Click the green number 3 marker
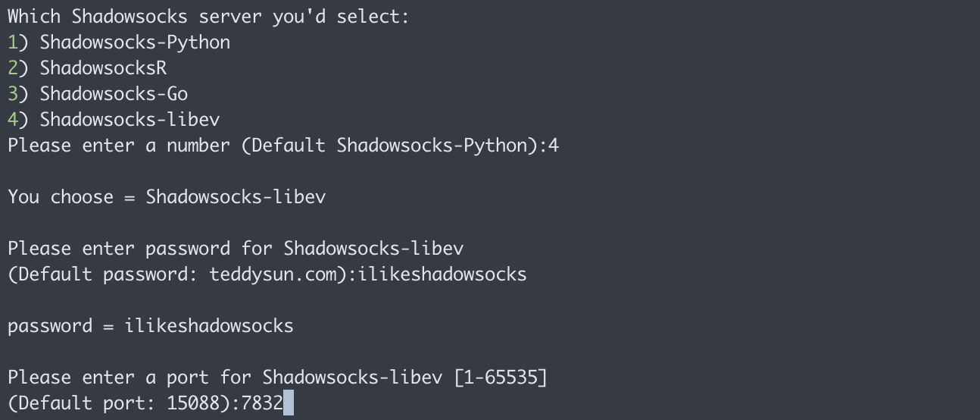Image resolution: width=980 pixels, height=420 pixels. (13, 94)
